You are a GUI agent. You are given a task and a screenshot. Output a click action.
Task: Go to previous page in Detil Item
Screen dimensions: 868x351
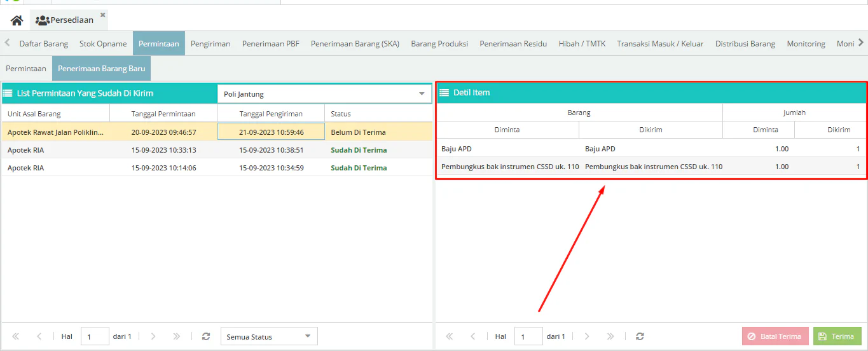click(472, 336)
